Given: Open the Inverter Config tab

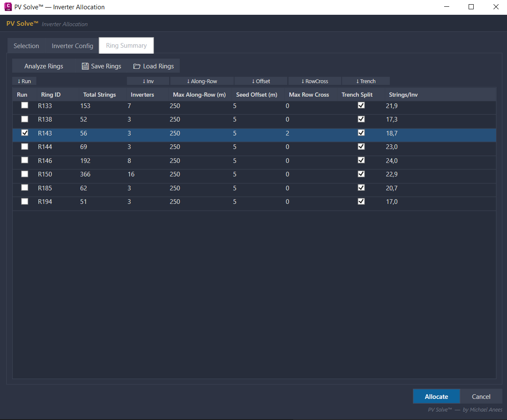Looking at the screenshot, I should 72,46.
